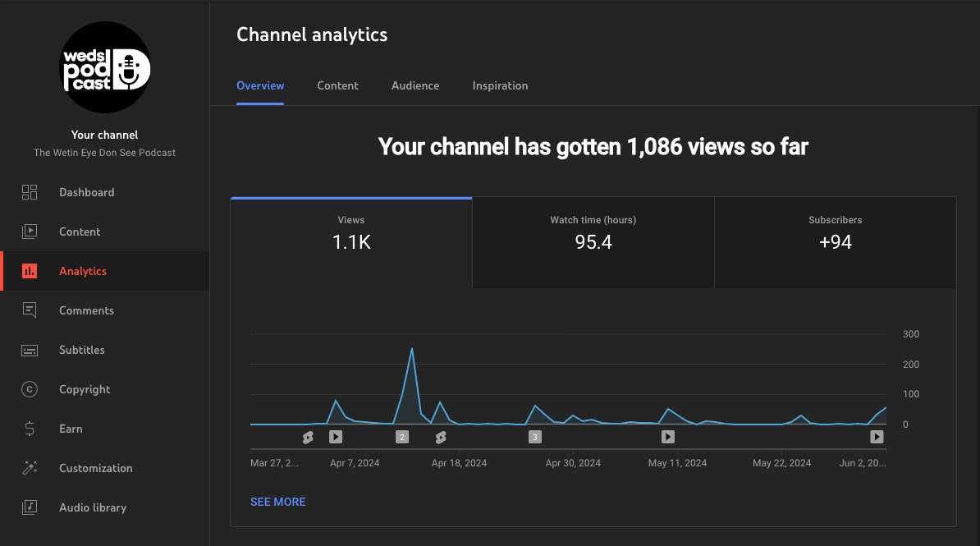980x546 pixels.
Task: Switch to the Overview tab
Action: click(x=260, y=85)
